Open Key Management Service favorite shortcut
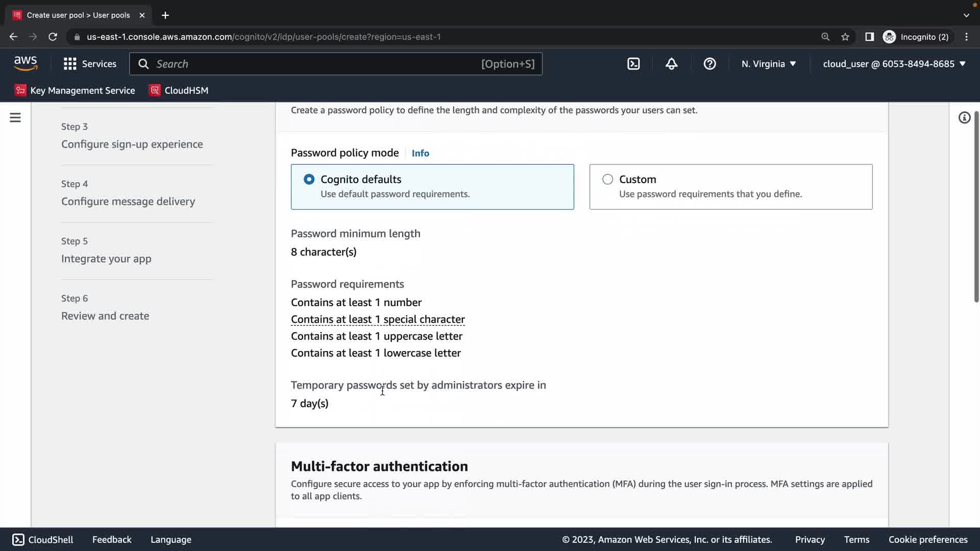Image resolution: width=980 pixels, height=551 pixels. pyautogui.click(x=75, y=90)
